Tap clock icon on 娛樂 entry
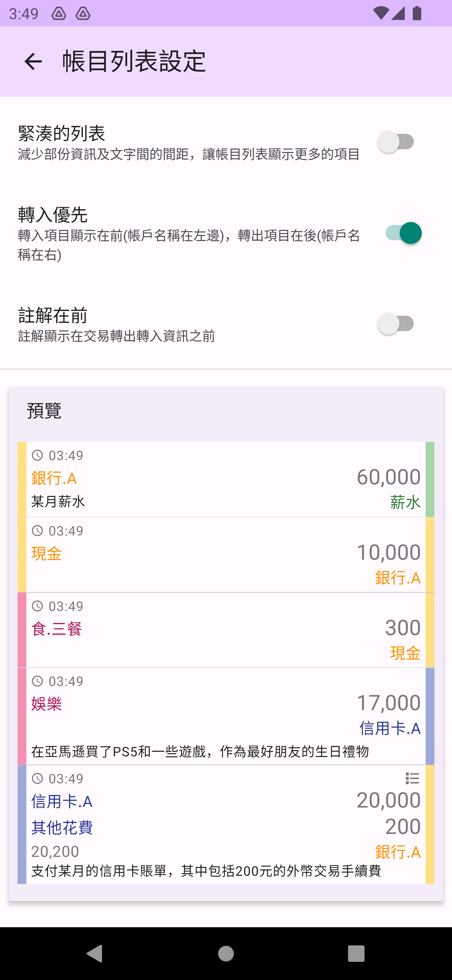452x980 pixels. click(x=37, y=681)
